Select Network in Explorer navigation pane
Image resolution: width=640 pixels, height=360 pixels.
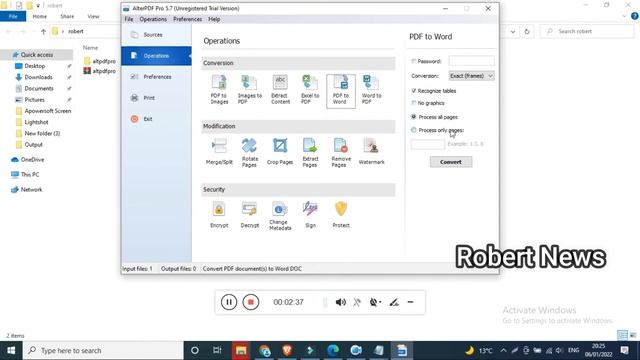point(31,189)
